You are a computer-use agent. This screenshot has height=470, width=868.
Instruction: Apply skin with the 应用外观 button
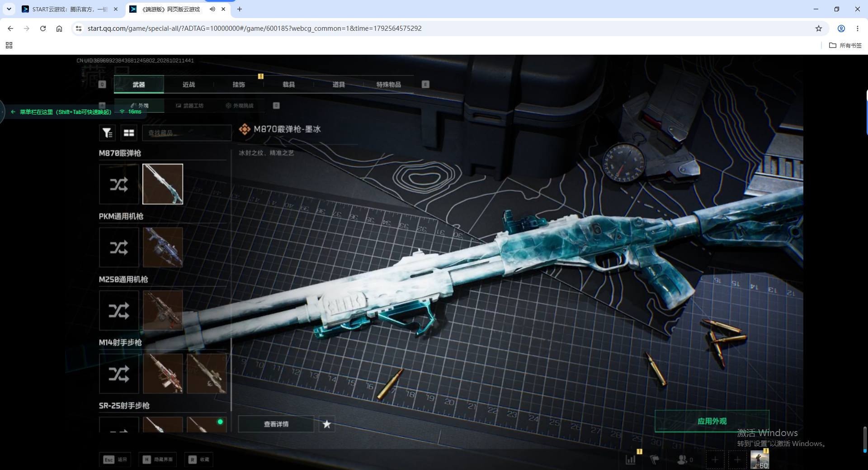click(x=712, y=421)
